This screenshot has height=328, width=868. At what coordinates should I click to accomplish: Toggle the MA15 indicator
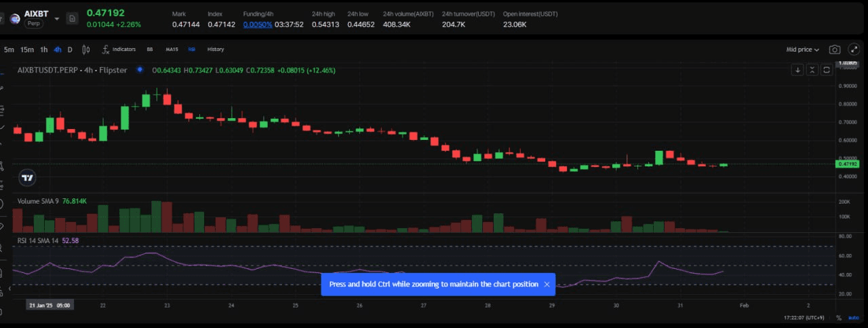tap(172, 50)
